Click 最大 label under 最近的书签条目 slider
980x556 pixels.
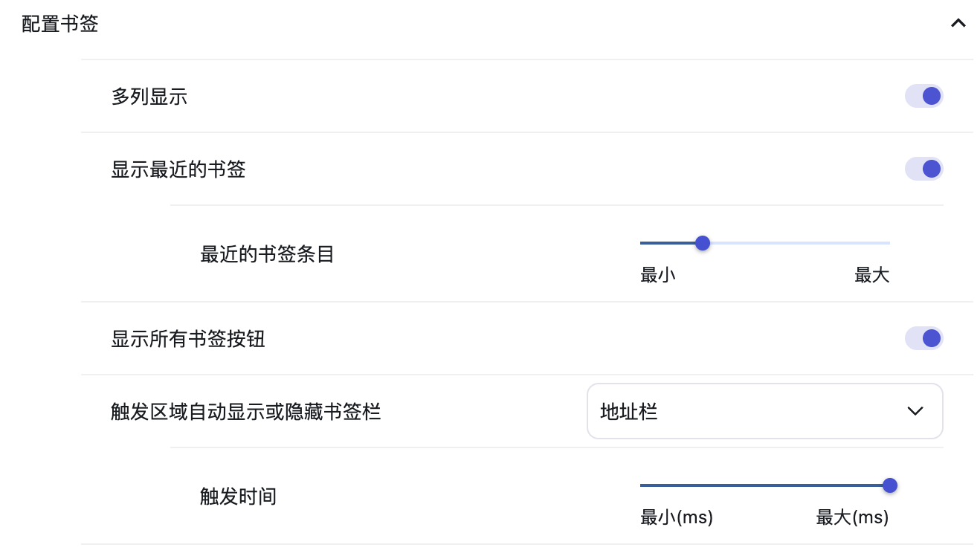871,275
